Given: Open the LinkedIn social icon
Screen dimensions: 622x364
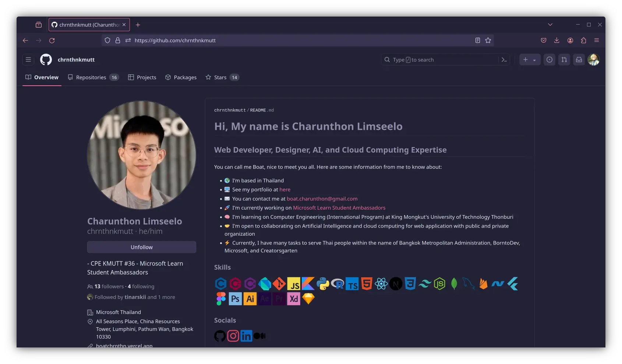Looking at the screenshot, I should click(x=246, y=336).
